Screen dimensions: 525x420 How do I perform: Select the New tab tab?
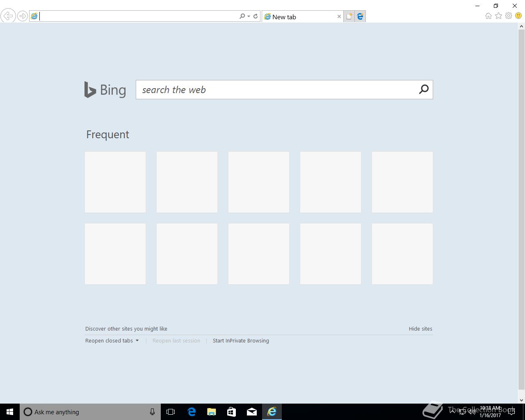(303, 17)
